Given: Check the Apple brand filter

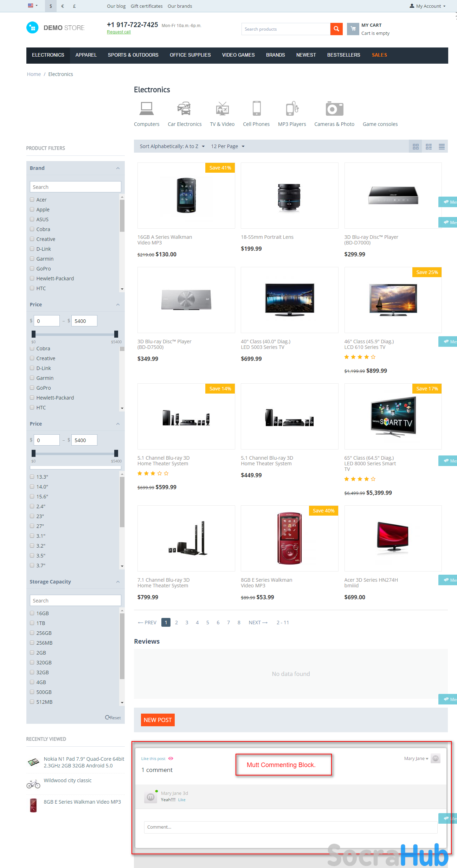Looking at the screenshot, I should coord(32,209).
